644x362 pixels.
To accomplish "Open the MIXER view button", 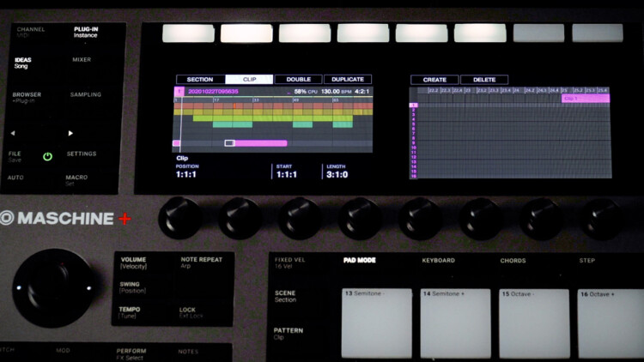I will coord(82,59).
